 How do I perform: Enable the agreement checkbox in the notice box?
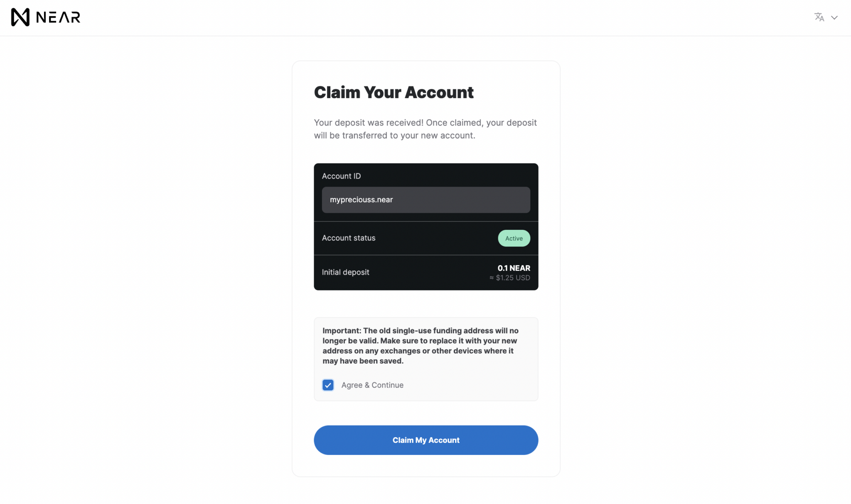[x=328, y=385]
